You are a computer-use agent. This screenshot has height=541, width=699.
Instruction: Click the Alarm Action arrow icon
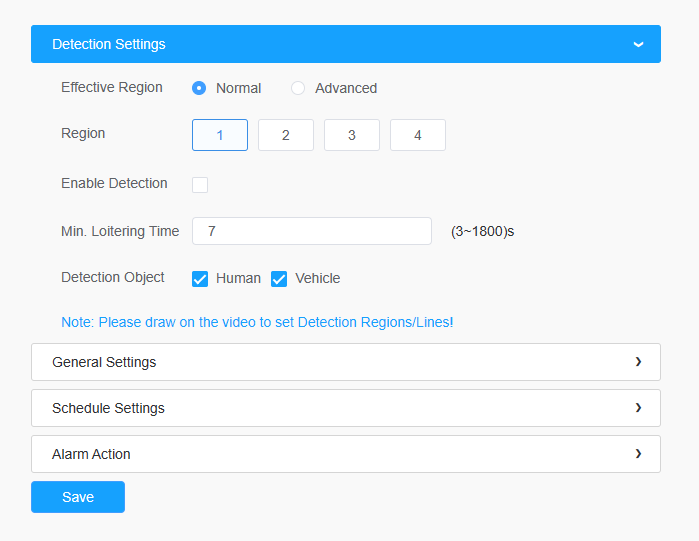click(638, 454)
